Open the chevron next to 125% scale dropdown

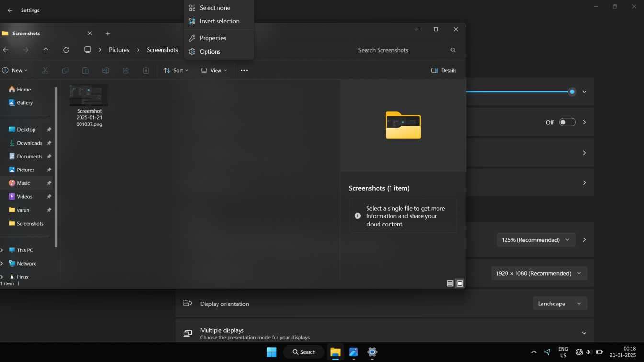tap(584, 240)
